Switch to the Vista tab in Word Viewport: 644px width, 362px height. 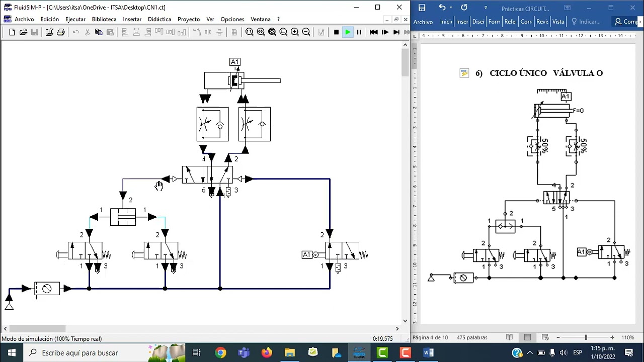click(x=558, y=22)
